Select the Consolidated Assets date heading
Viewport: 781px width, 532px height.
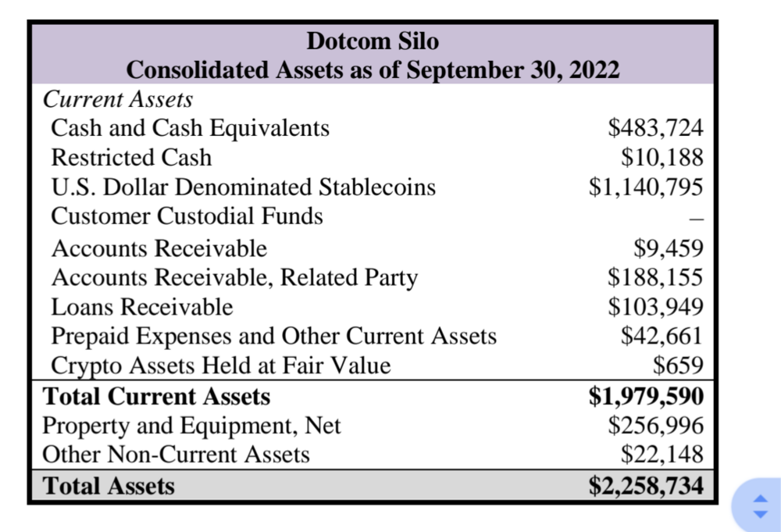coord(373,70)
